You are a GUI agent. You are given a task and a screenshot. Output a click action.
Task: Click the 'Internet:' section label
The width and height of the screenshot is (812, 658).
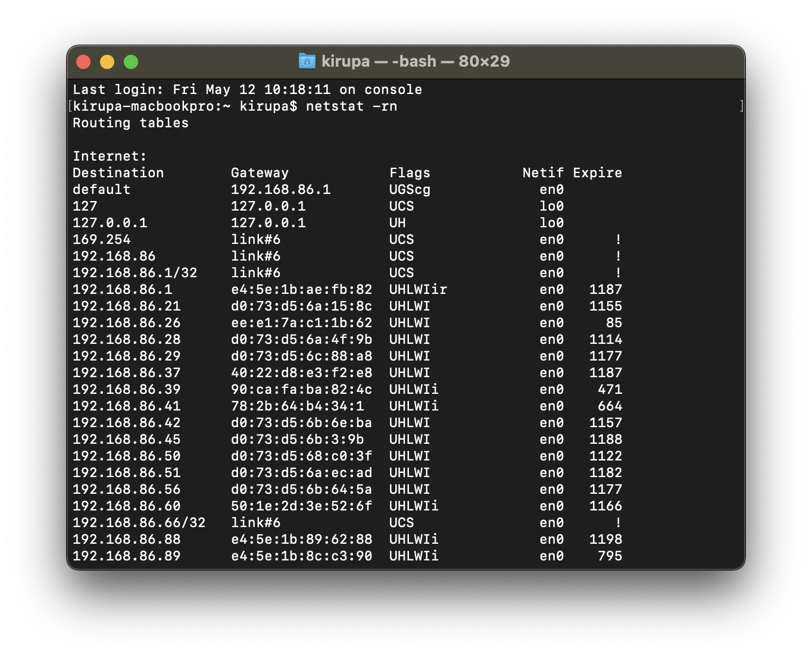pyautogui.click(x=110, y=156)
